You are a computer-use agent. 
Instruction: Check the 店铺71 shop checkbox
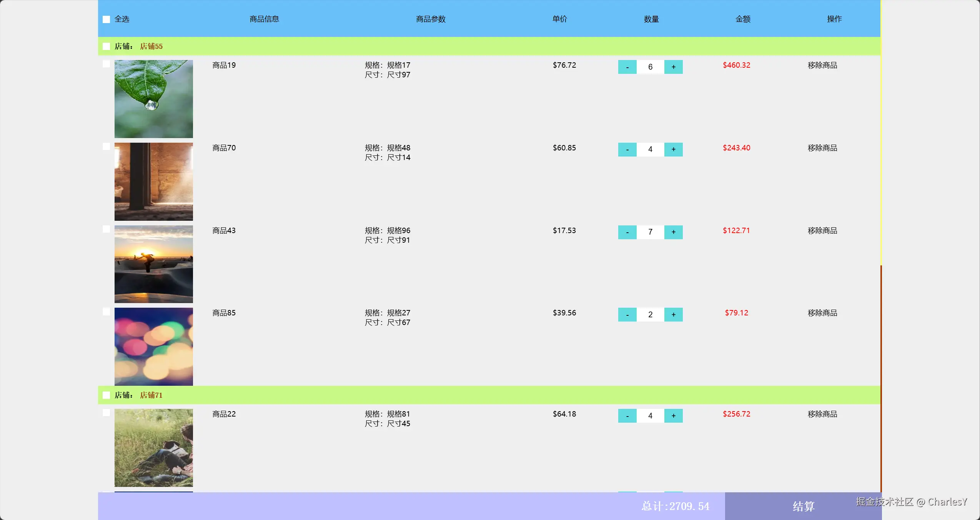click(106, 395)
